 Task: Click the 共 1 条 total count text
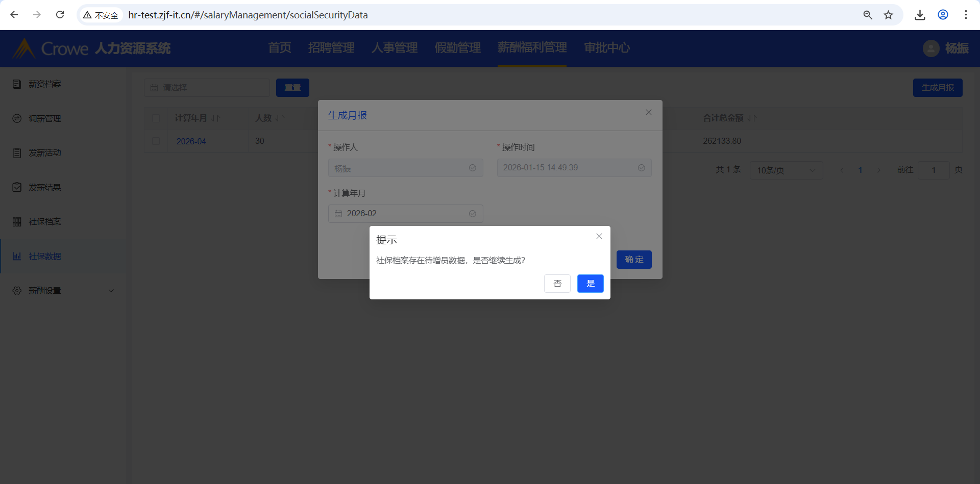tap(728, 170)
